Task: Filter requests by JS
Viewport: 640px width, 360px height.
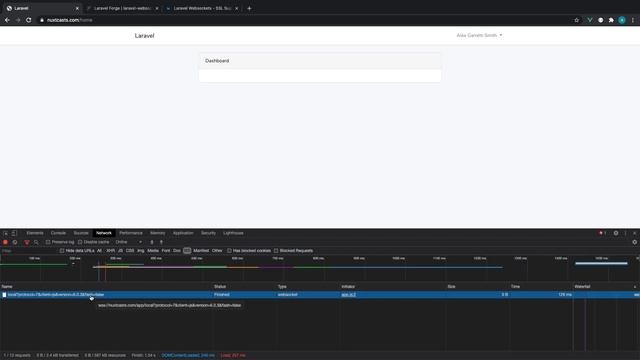Action: [120, 251]
